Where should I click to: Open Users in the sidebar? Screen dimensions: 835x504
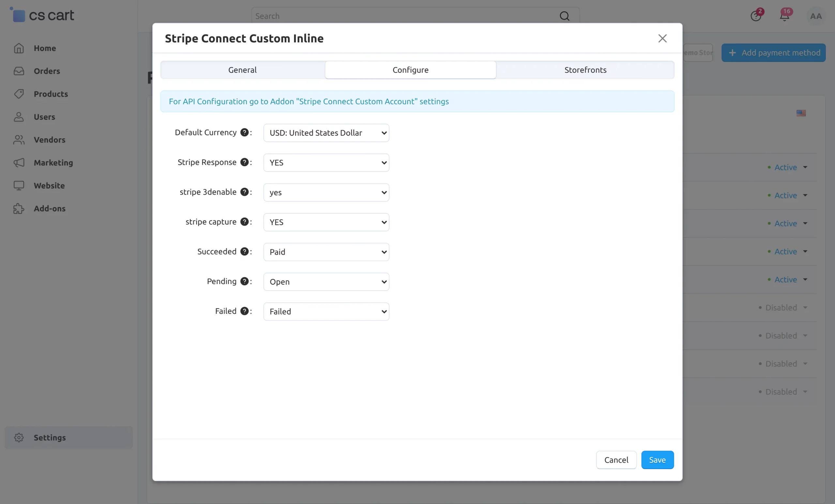pos(69,116)
